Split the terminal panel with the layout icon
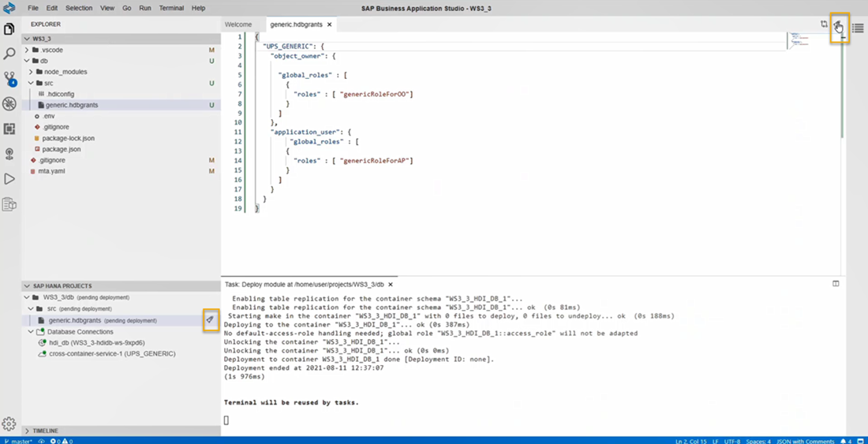Image resolution: width=868 pixels, height=444 pixels. 836,284
